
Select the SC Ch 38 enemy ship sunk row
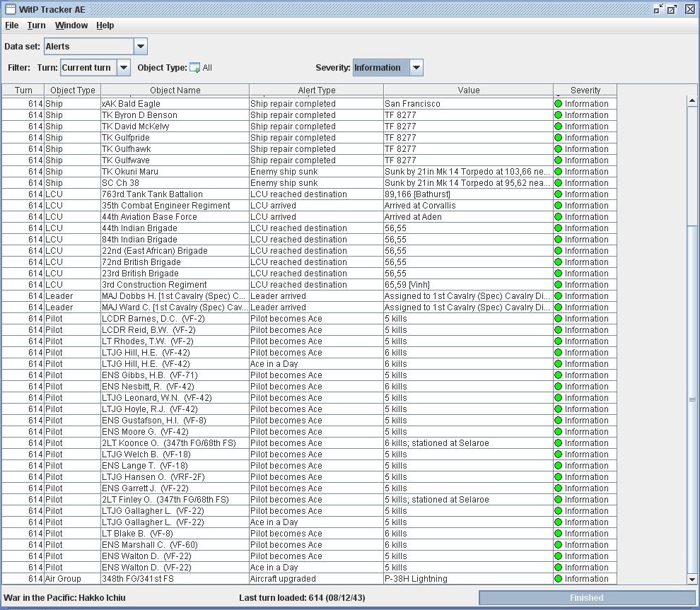pyautogui.click(x=310, y=183)
